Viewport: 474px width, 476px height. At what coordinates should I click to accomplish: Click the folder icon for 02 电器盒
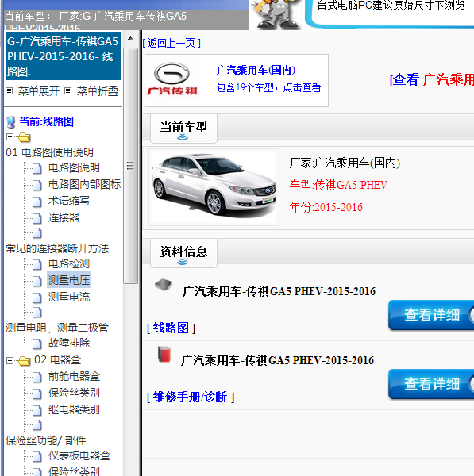pyautogui.click(x=25, y=361)
